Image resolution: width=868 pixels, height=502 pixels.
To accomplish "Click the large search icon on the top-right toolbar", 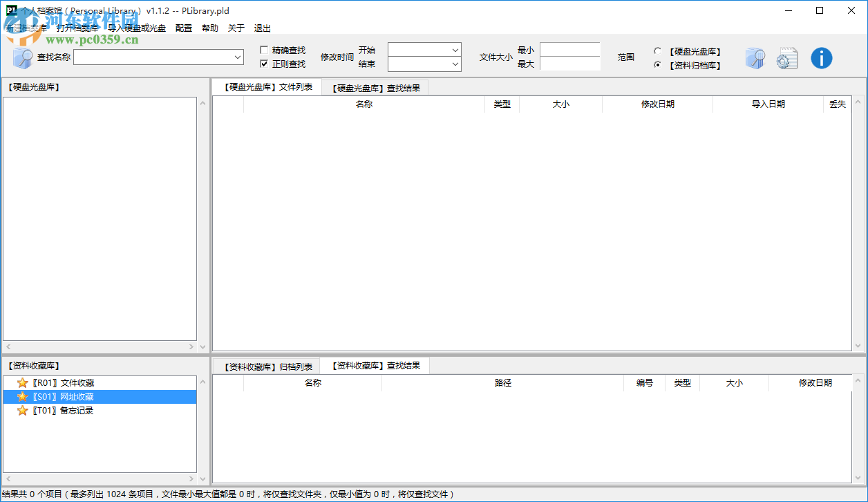I will pyautogui.click(x=755, y=58).
